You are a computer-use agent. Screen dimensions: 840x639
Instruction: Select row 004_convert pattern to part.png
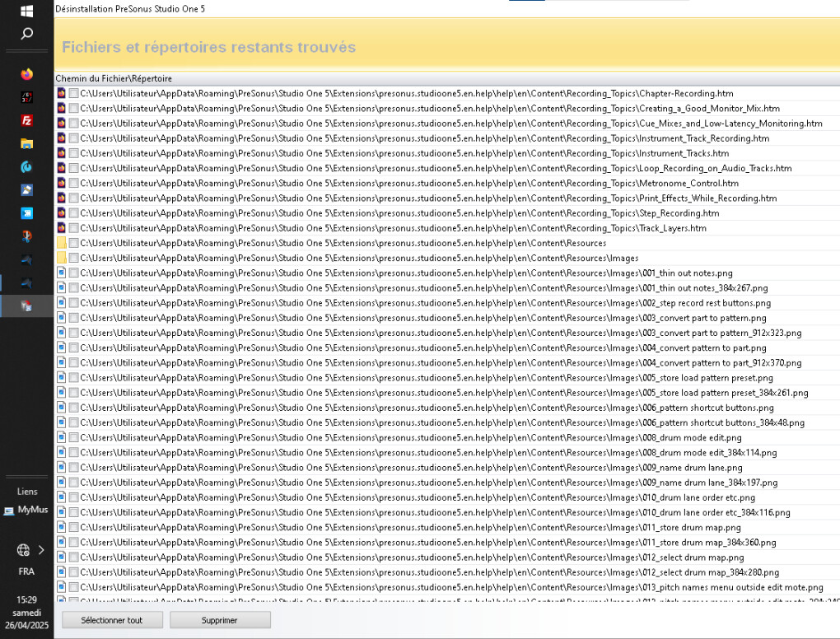[x=447, y=347]
